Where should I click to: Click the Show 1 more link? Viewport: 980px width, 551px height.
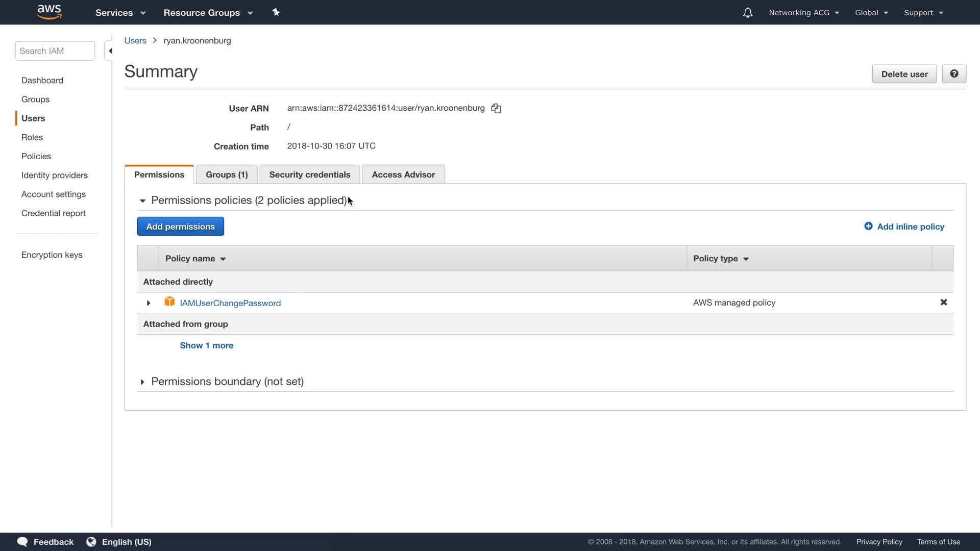206,345
